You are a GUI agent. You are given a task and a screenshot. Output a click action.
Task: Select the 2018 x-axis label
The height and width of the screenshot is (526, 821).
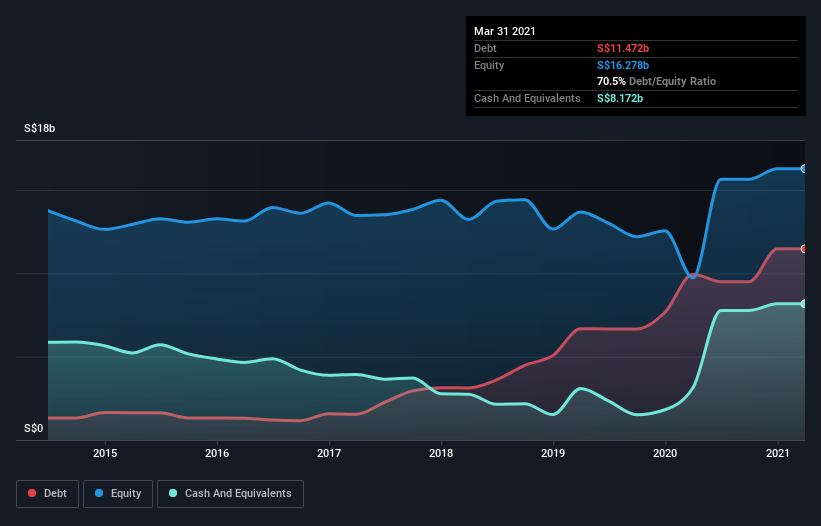tap(441, 453)
